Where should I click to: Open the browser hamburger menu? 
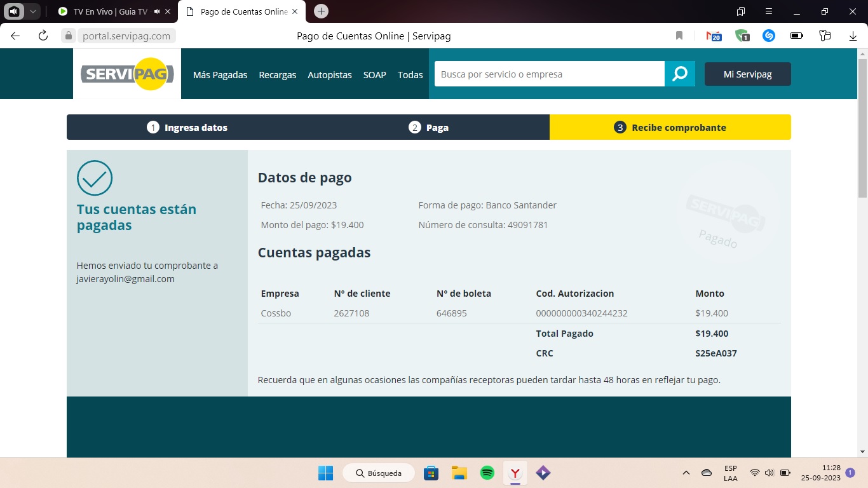pos(769,11)
